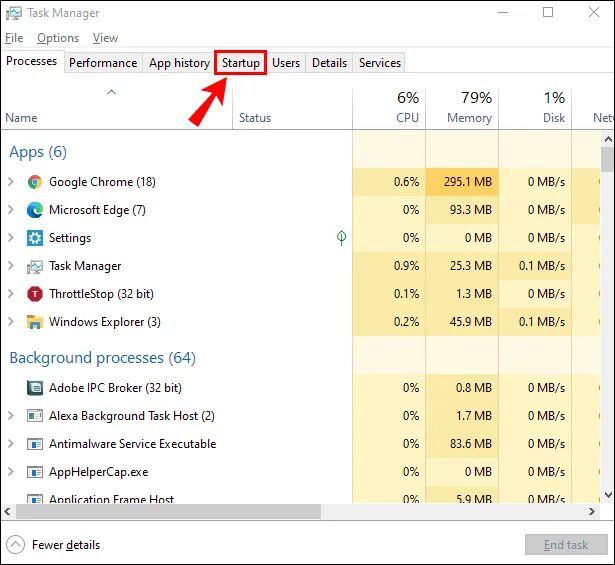Expand the AppHelperCap.exe row
Screen dimensions: 615x565
[11, 472]
